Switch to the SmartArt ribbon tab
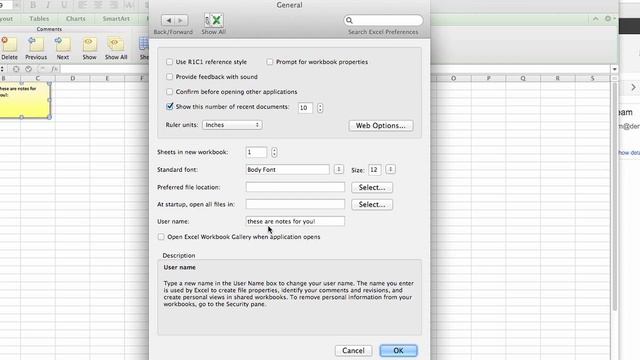640x360 pixels. click(116, 19)
